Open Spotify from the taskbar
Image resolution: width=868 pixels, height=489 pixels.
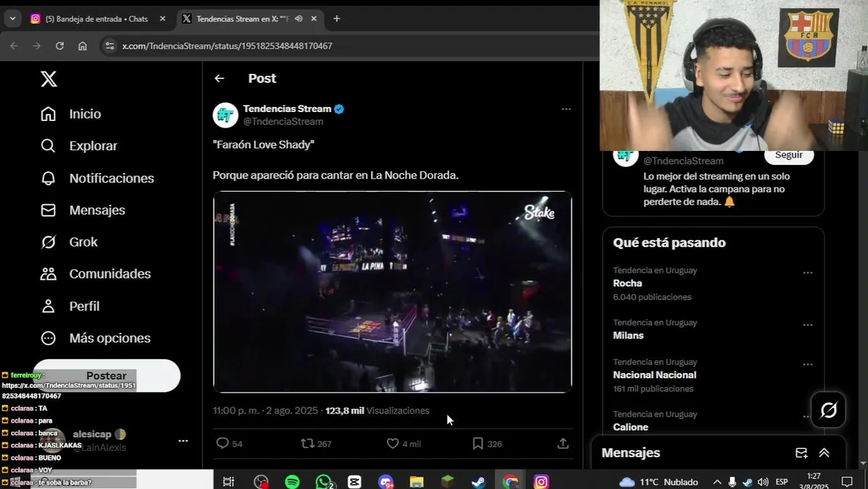coord(292,482)
